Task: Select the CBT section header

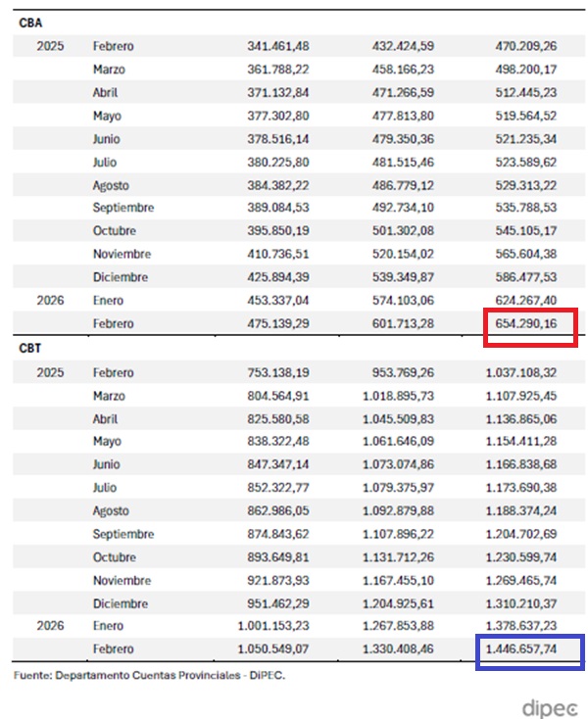Action: [x=30, y=347]
